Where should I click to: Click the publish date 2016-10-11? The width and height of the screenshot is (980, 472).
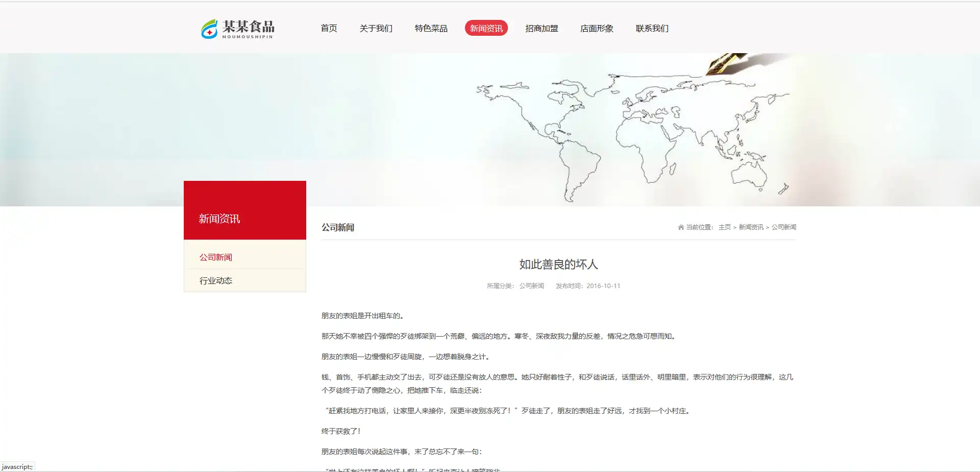[x=603, y=286]
